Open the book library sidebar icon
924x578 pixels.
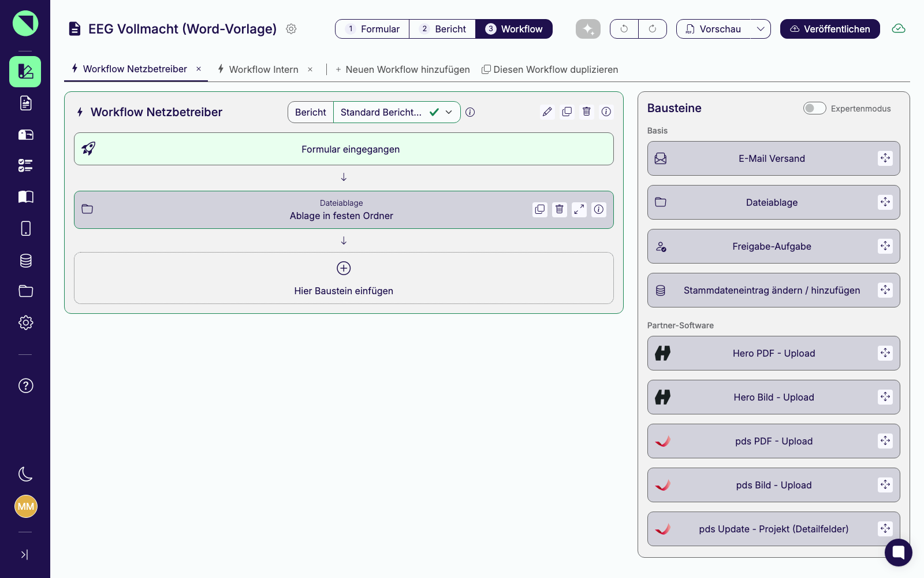25,197
